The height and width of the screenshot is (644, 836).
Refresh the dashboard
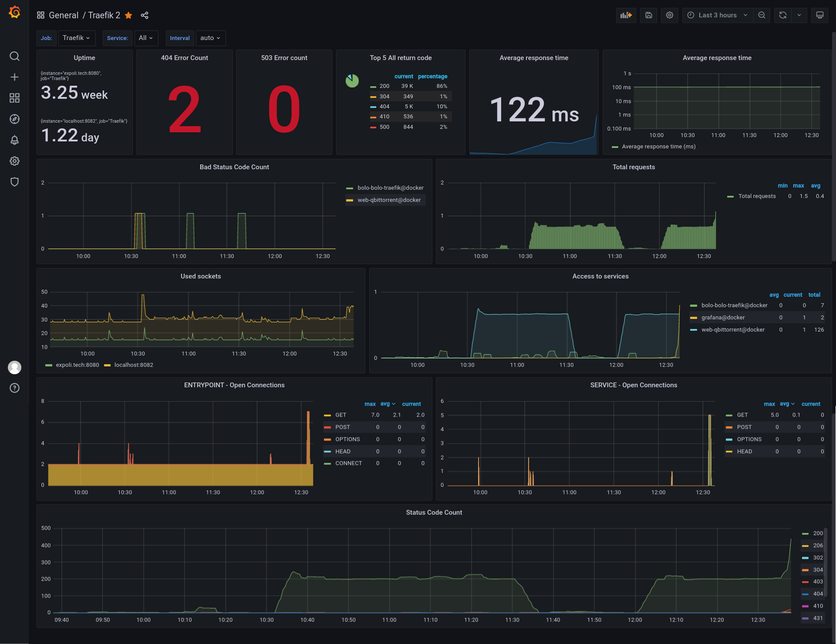(782, 15)
